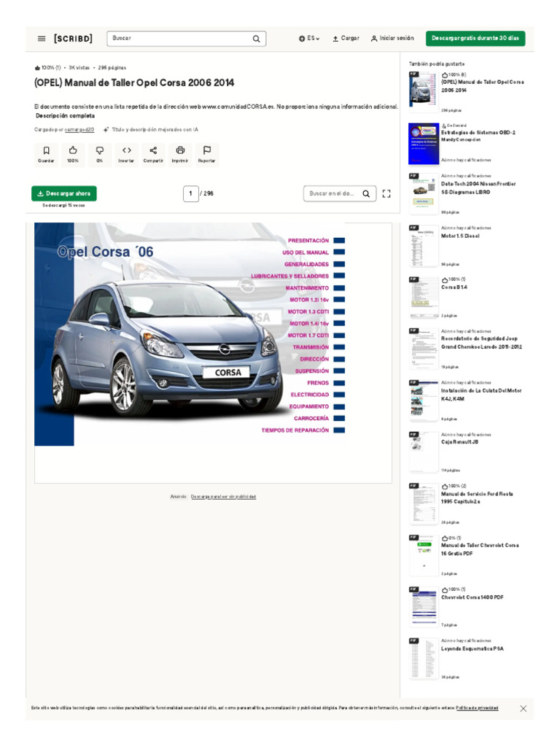Click blue square next to DIRECCIÓN
This screenshot has width=560, height=747.
339,359
